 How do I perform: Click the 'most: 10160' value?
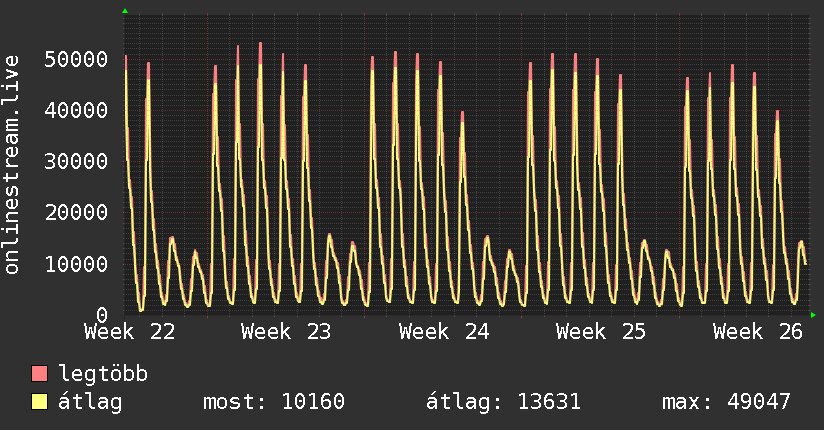(274, 402)
